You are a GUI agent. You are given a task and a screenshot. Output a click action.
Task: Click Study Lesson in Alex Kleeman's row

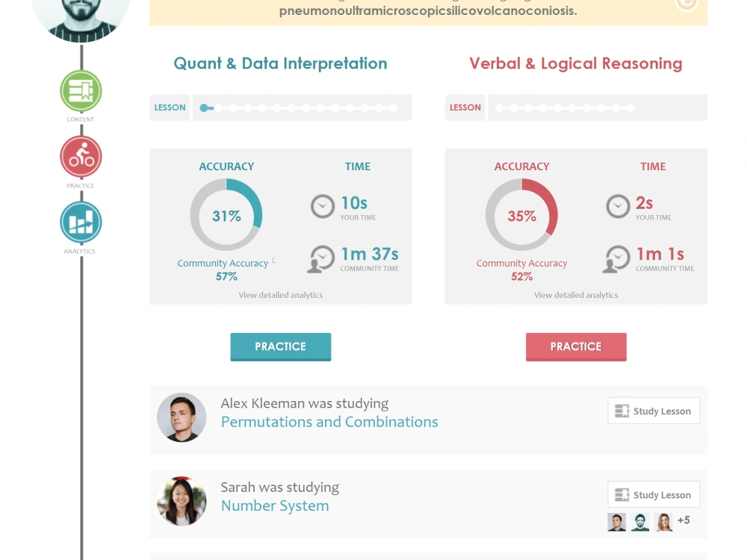point(654,411)
